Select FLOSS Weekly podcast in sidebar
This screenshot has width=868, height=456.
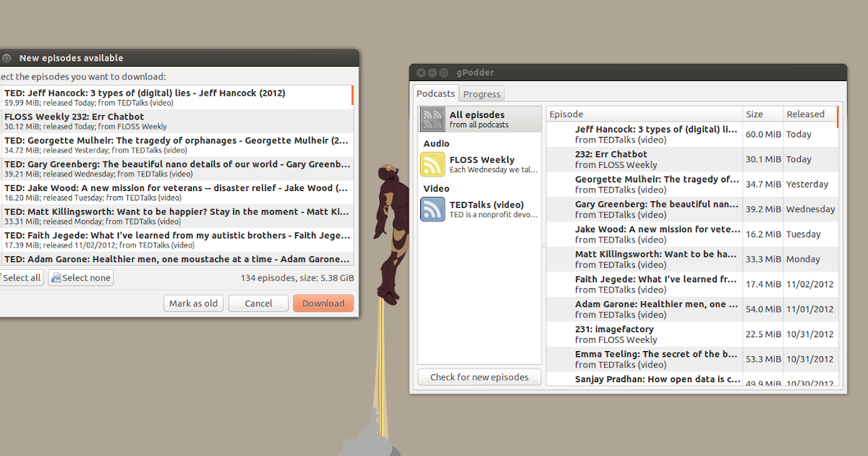point(480,164)
